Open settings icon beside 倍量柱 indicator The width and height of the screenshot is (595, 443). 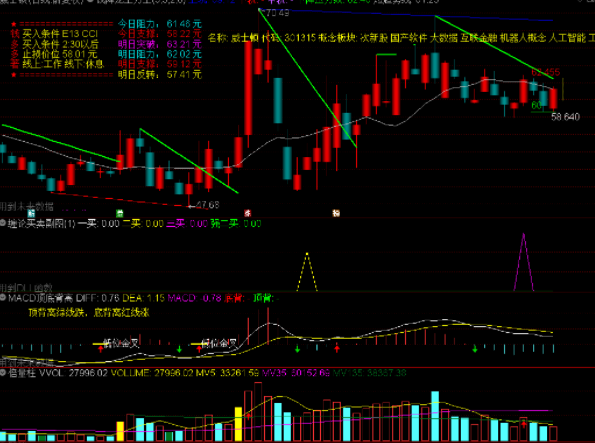tap(3, 373)
